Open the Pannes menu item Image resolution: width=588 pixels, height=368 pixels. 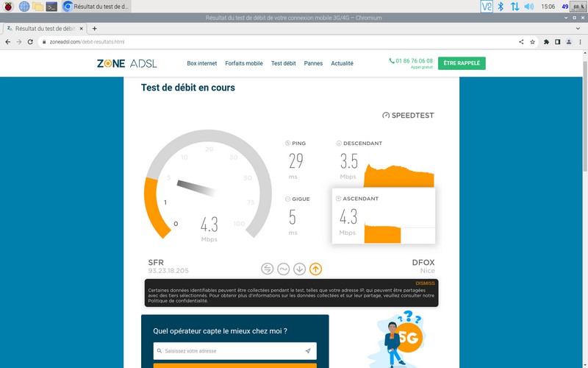pos(313,63)
